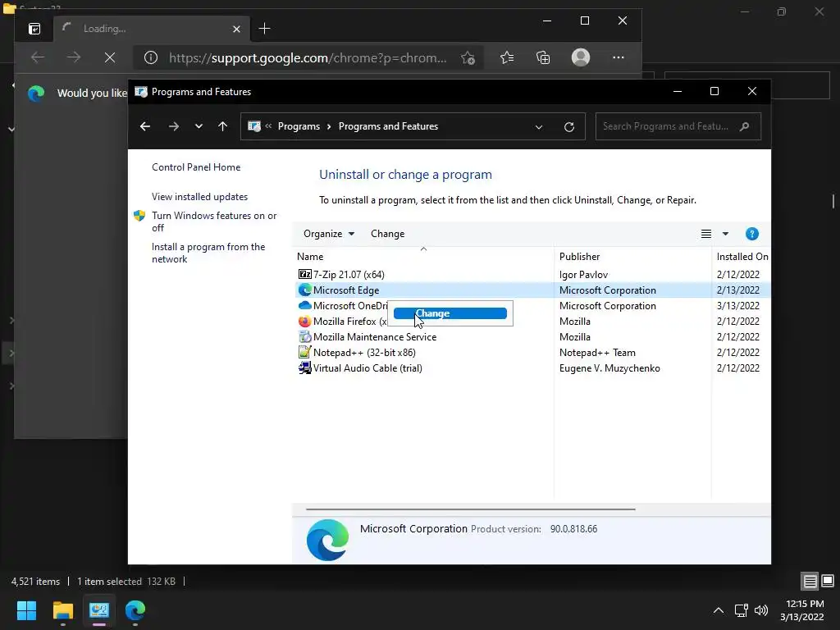Click Programs and Features breadcrumb segment

point(388,126)
